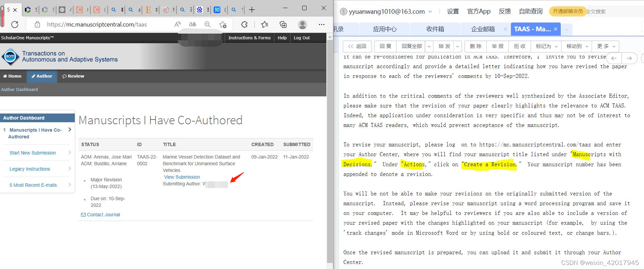Click Log Out
Viewport: 644px width, 269px height.
pos(302,38)
